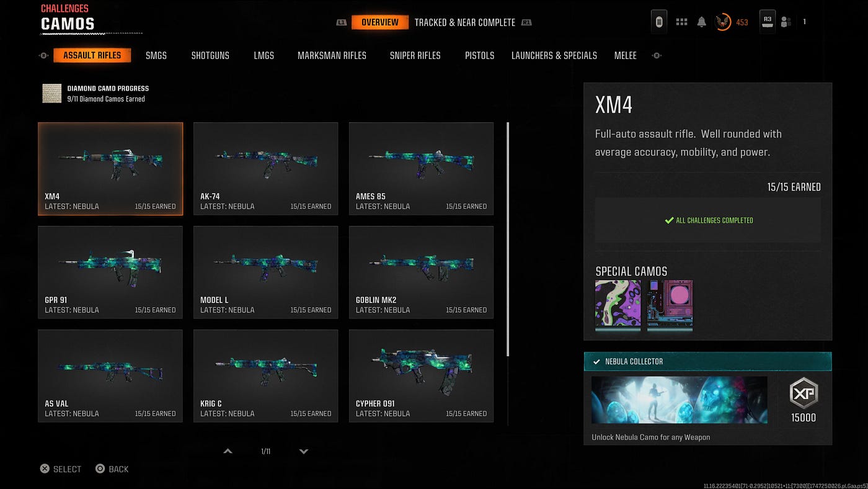The height and width of the screenshot is (489, 868).
Task: Click the cross icon beside SELECT
Action: pos(45,469)
